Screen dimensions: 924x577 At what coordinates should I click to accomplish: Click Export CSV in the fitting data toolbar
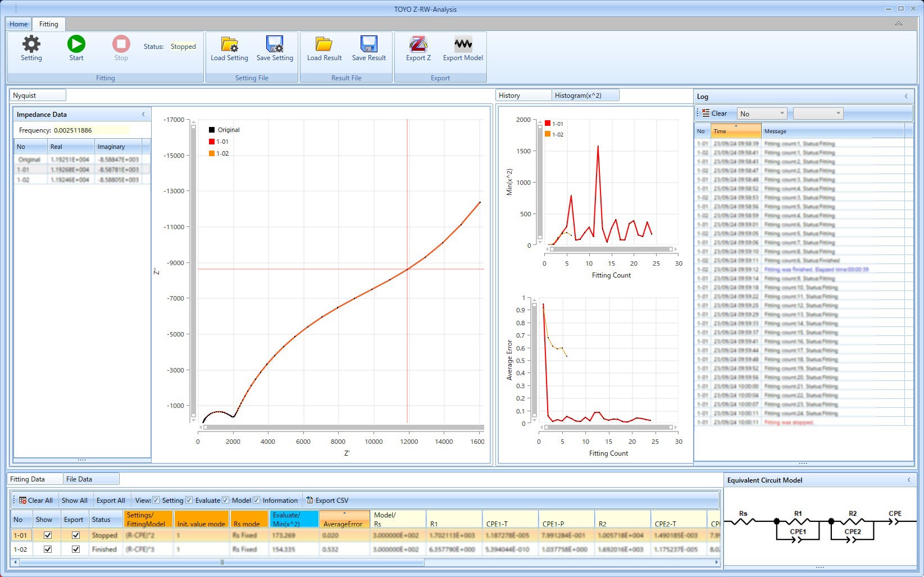pos(327,501)
